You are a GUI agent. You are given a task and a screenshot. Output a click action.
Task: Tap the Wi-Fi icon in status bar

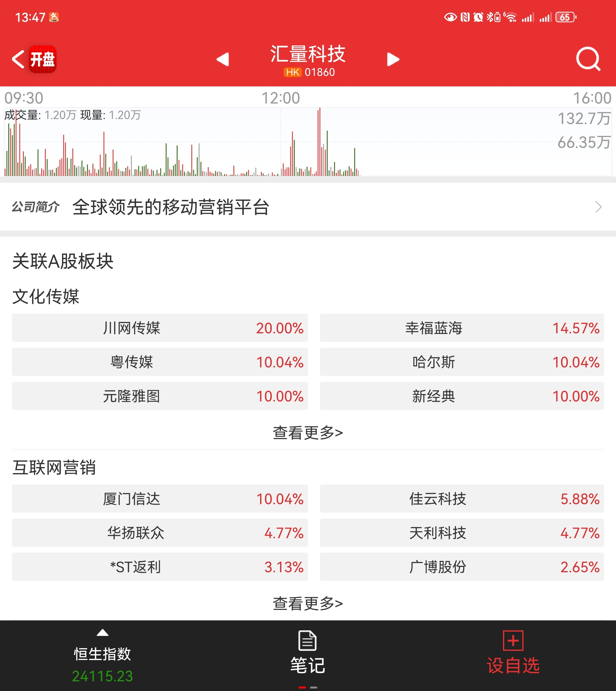tap(510, 17)
